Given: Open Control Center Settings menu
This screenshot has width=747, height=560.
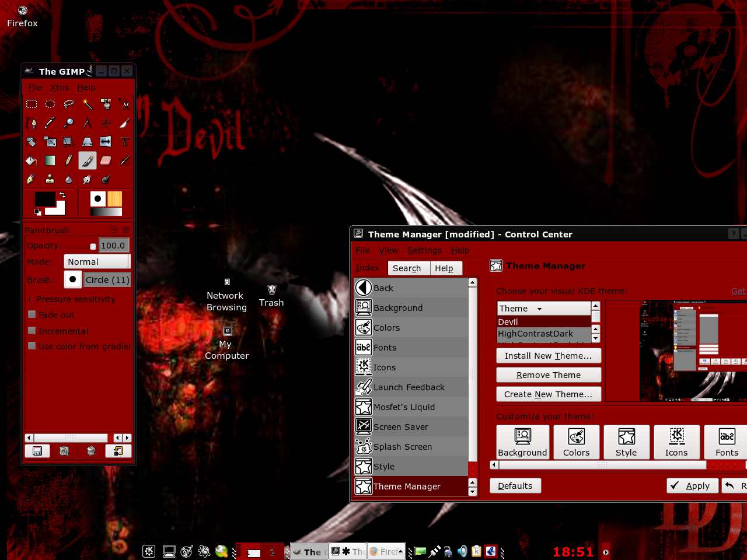Looking at the screenshot, I should pos(424,250).
